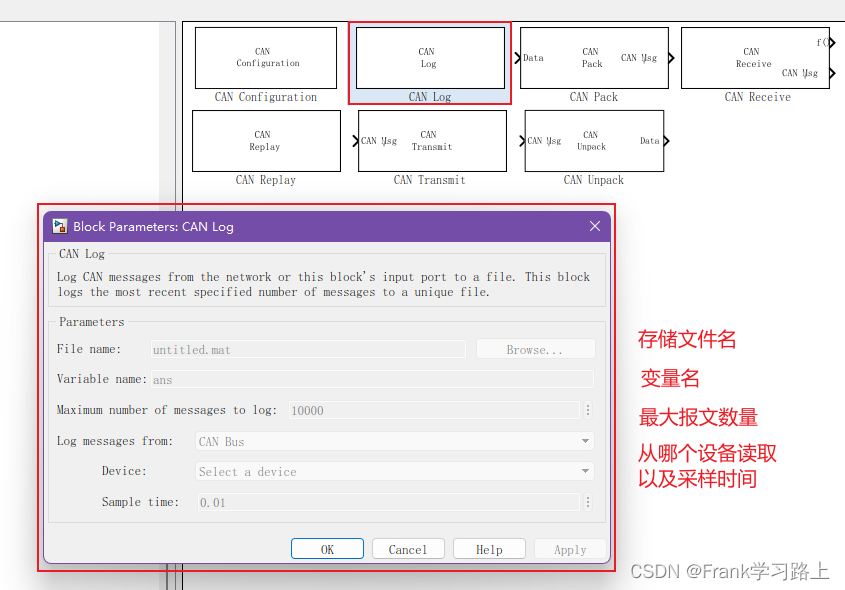Close the CAN Log parameters dialog
The width and height of the screenshot is (845, 590).
click(595, 226)
